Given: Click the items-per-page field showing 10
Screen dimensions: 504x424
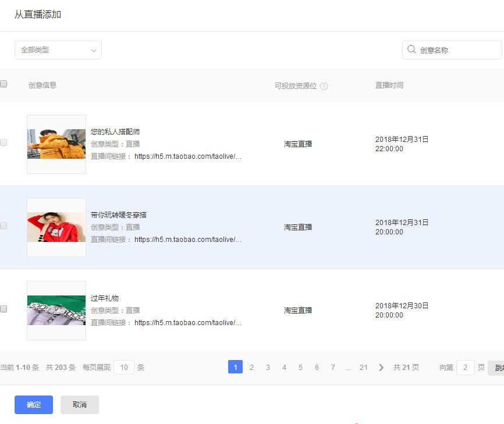Looking at the screenshot, I should (124, 368).
